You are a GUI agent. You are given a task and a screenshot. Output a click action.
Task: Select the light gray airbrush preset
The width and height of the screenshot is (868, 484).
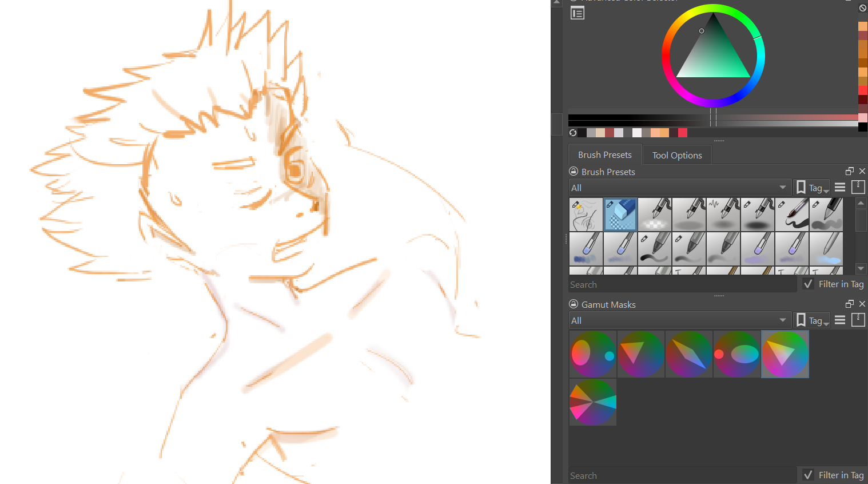coord(689,215)
